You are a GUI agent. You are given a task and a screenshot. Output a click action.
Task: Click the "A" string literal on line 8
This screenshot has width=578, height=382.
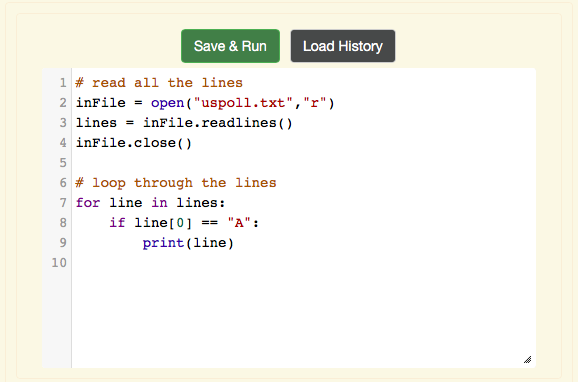[239, 223]
